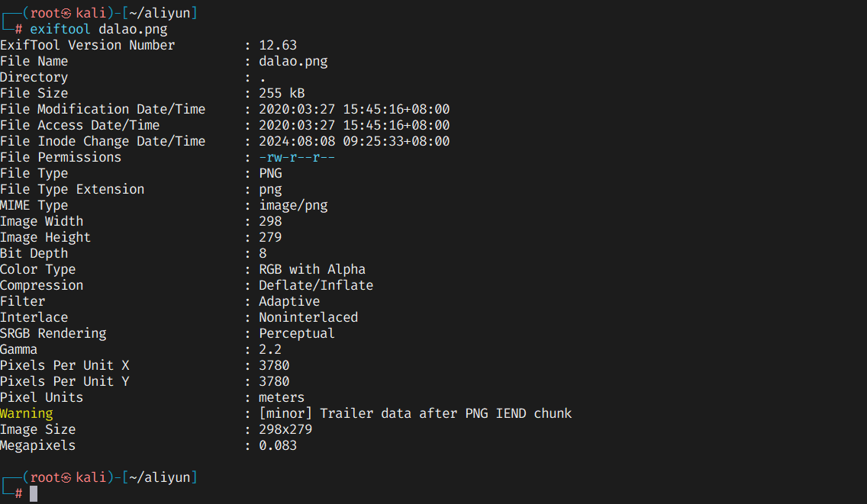The height and width of the screenshot is (504, 867).
Task: Click the exiftool command text
Action: tap(60, 29)
